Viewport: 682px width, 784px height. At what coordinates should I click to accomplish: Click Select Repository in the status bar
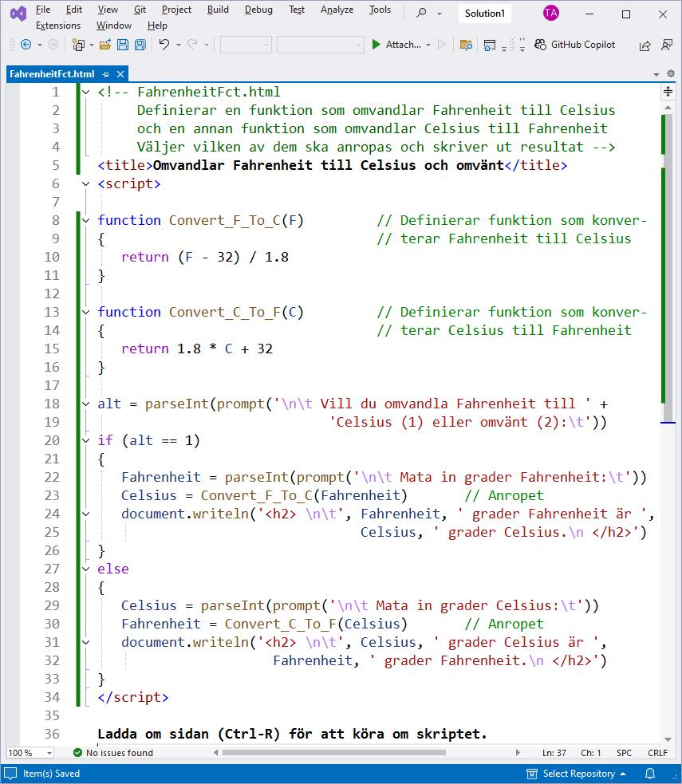pos(578,774)
